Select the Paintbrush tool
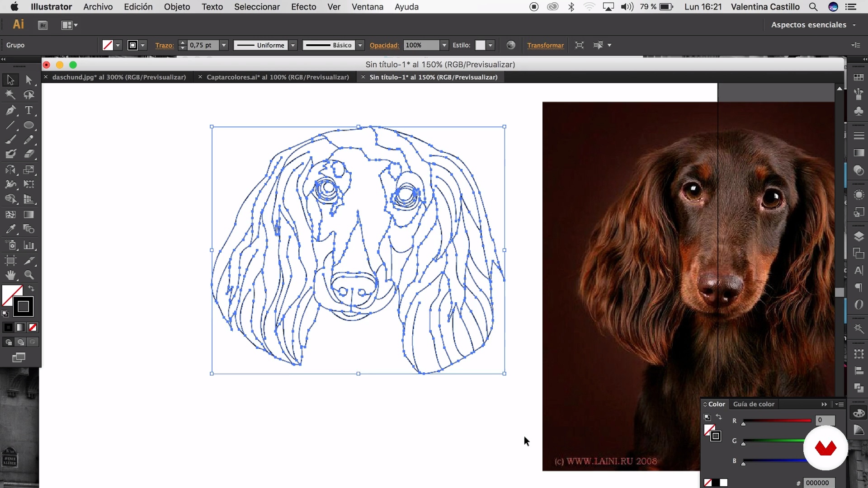Image resolution: width=868 pixels, height=488 pixels. point(10,140)
